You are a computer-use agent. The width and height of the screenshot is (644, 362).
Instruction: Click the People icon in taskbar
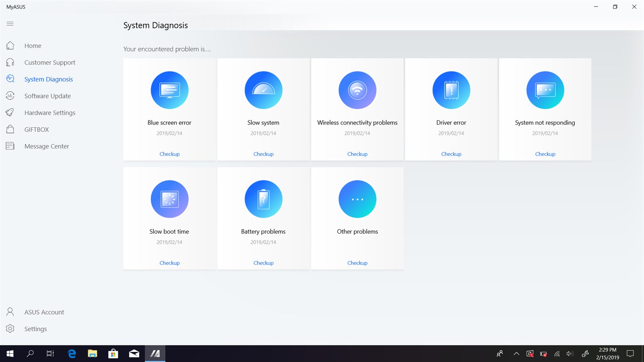click(499, 354)
